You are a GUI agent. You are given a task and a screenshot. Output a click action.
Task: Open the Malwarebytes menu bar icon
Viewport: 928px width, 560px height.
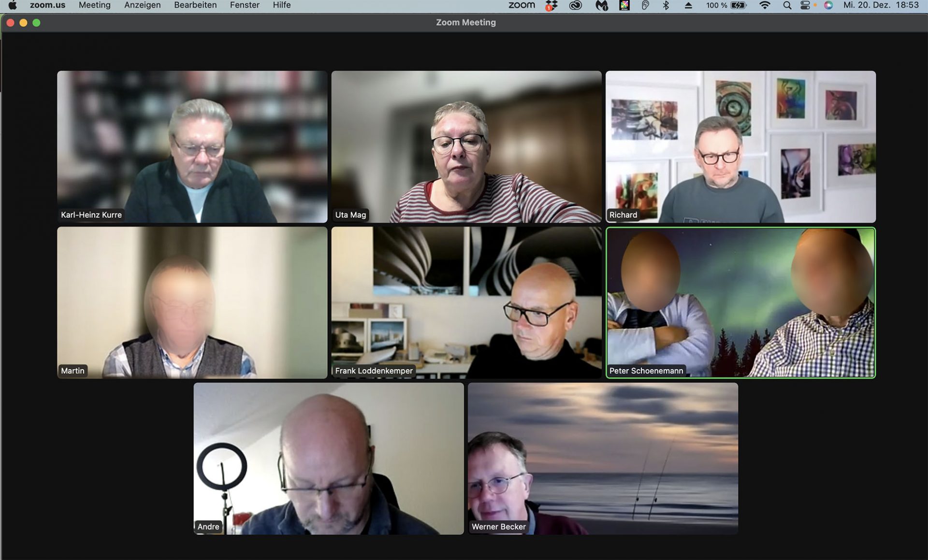tap(601, 5)
